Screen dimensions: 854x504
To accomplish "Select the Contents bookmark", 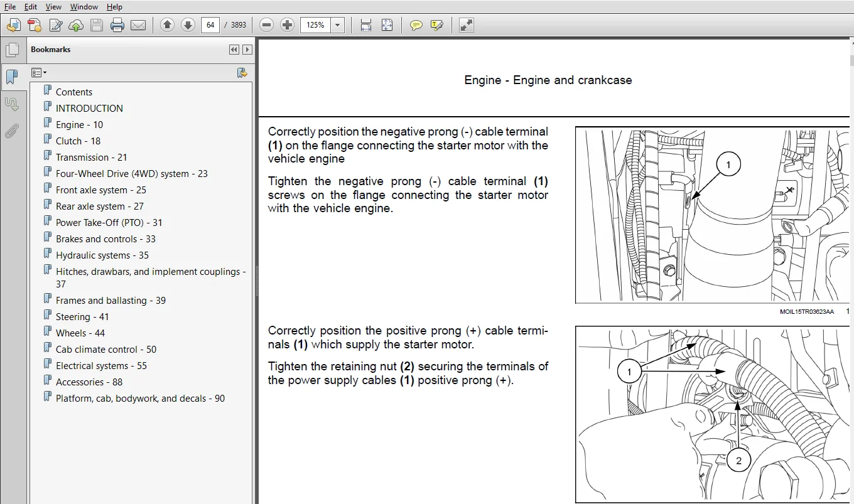I will coord(74,92).
